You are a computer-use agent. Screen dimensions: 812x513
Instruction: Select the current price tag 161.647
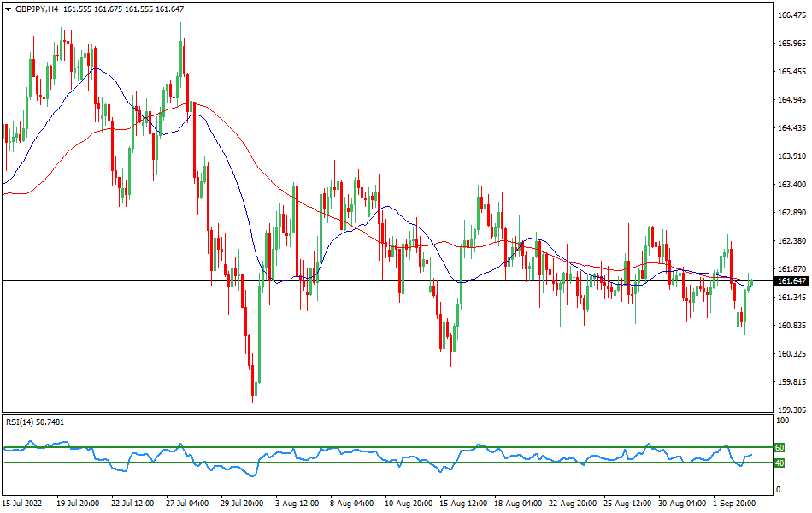point(791,281)
